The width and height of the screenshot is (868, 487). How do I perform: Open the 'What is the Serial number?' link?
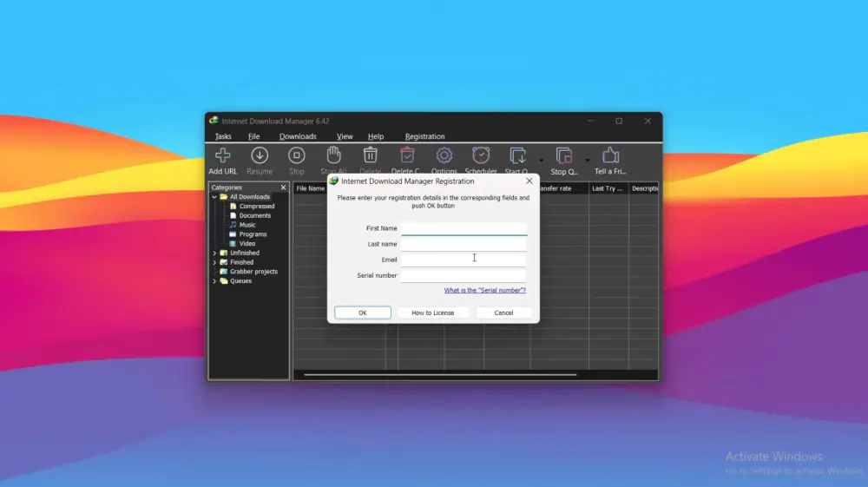tap(484, 290)
